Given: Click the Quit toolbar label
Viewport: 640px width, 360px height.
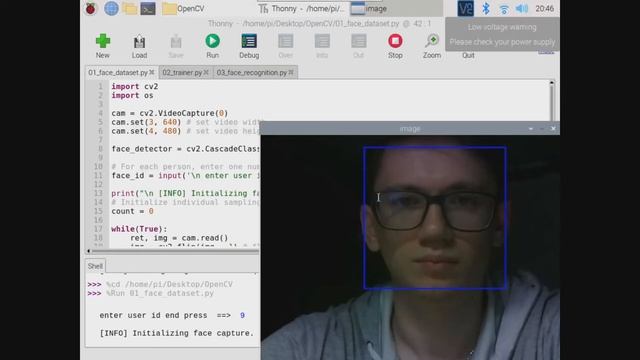Looking at the screenshot, I should 468,55.
